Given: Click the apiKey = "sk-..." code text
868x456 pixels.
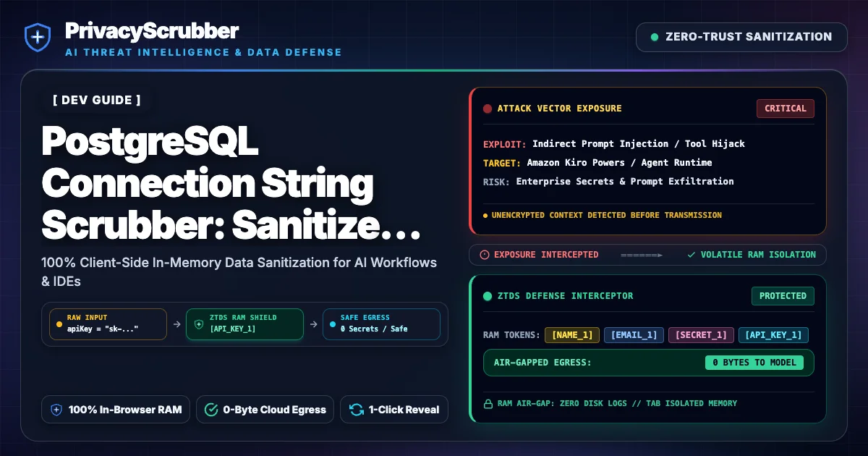Looking at the screenshot, I should click(x=102, y=329).
